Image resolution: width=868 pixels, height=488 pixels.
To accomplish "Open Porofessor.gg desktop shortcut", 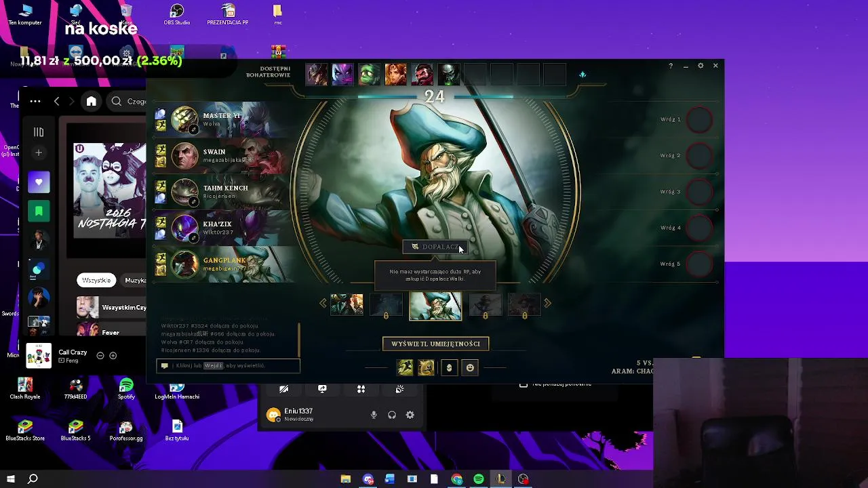I will point(126,430).
